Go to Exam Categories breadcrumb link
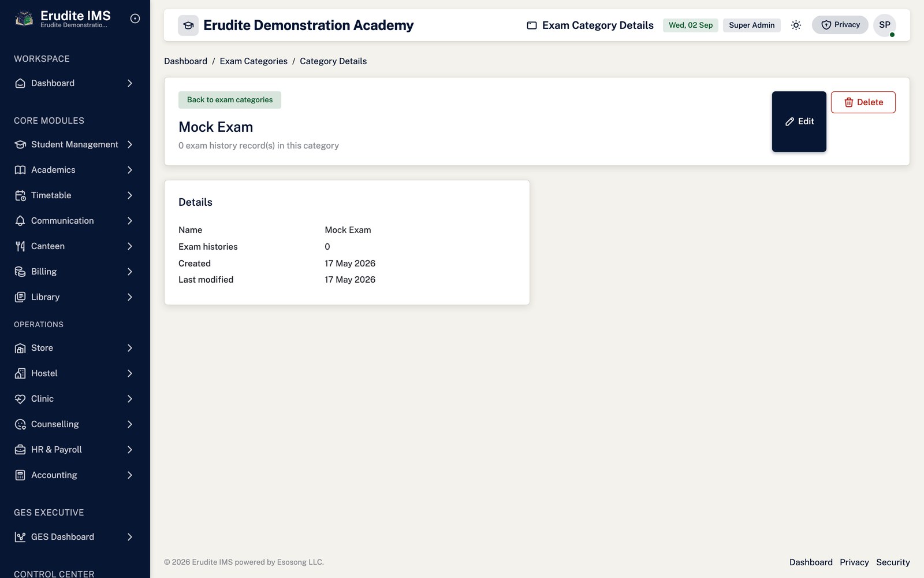 (254, 61)
